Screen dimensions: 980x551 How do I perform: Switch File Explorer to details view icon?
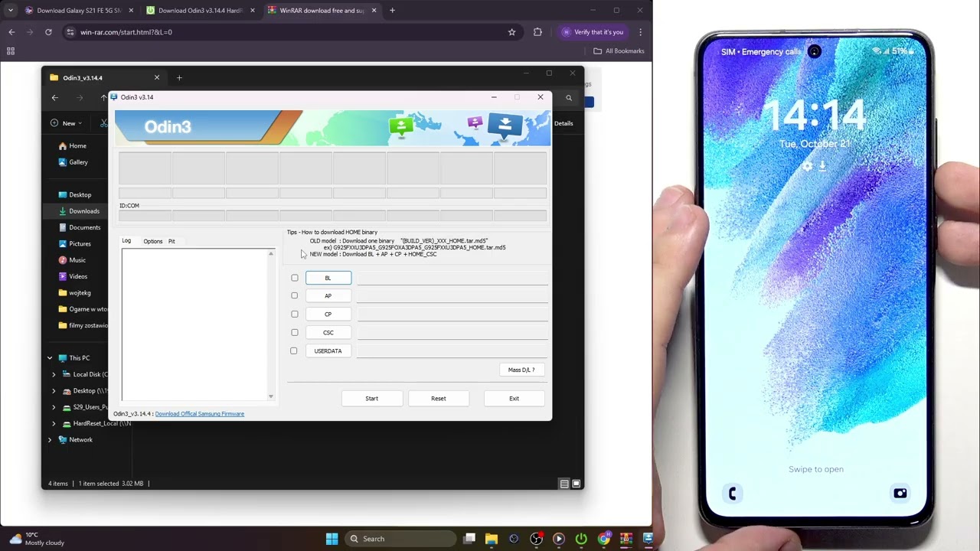[564, 484]
